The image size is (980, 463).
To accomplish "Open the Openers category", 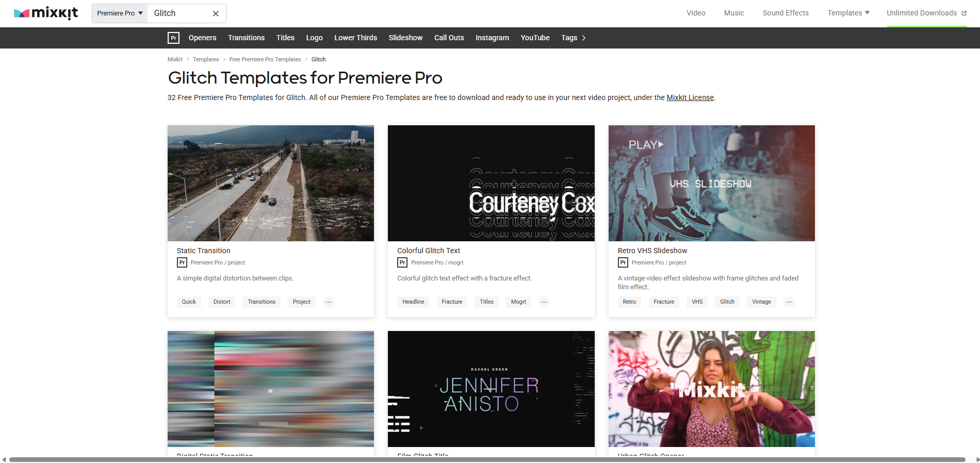I will click(x=203, y=38).
